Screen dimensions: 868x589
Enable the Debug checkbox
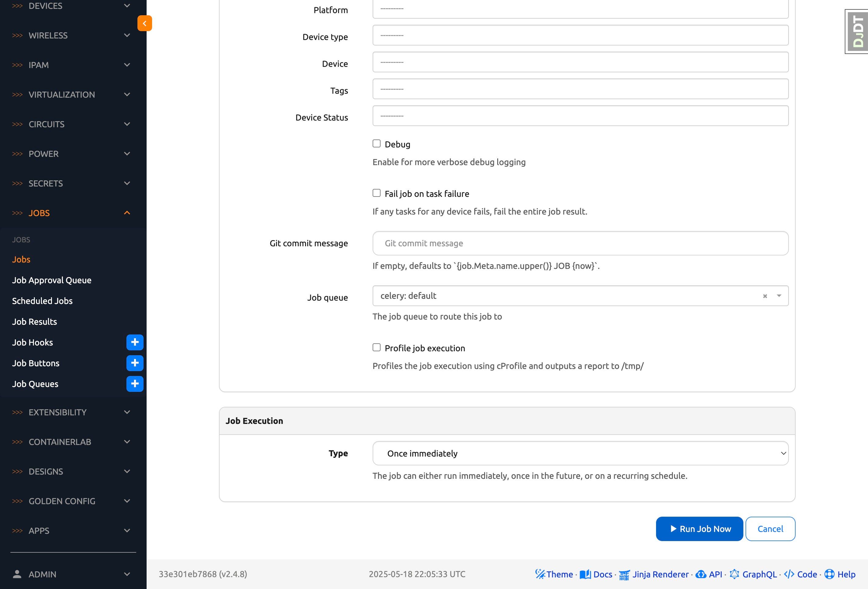(377, 144)
